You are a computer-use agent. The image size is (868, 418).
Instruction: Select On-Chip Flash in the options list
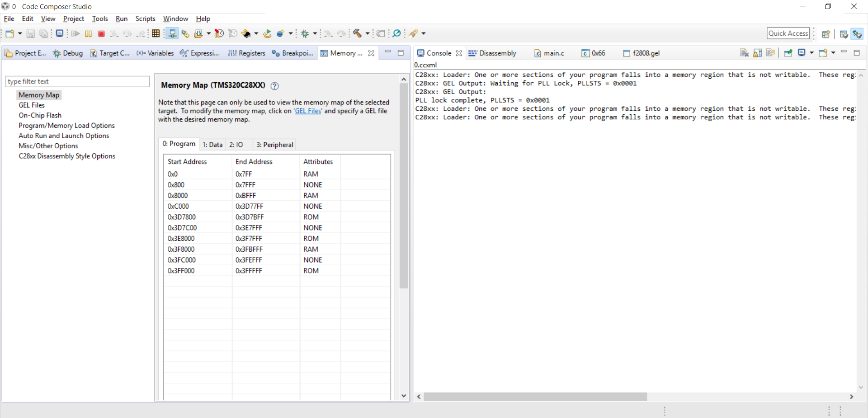coord(40,115)
